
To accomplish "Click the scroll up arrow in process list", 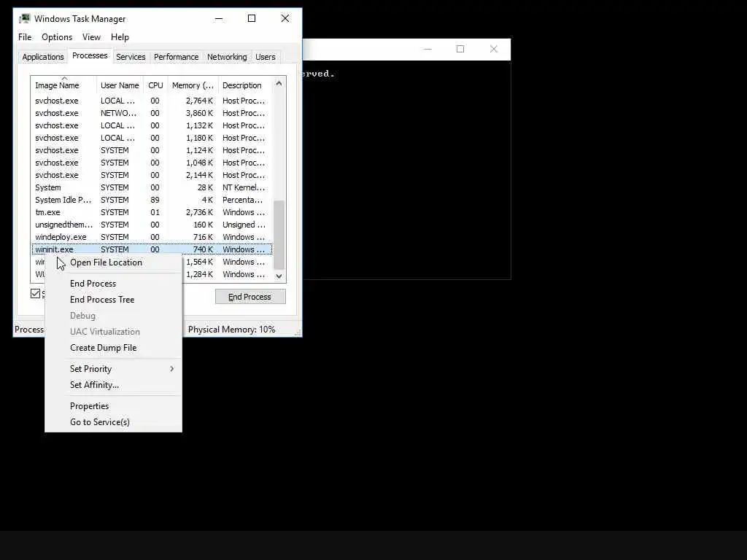I will (x=279, y=83).
